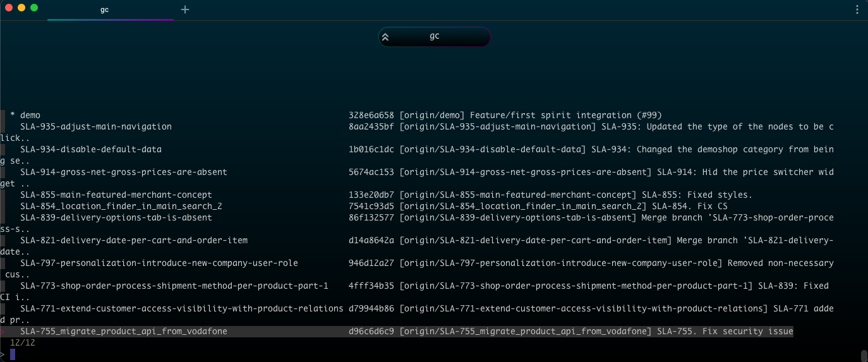
Task: Click message 'Feature/first spirit integration (#99)'
Action: [566, 116]
